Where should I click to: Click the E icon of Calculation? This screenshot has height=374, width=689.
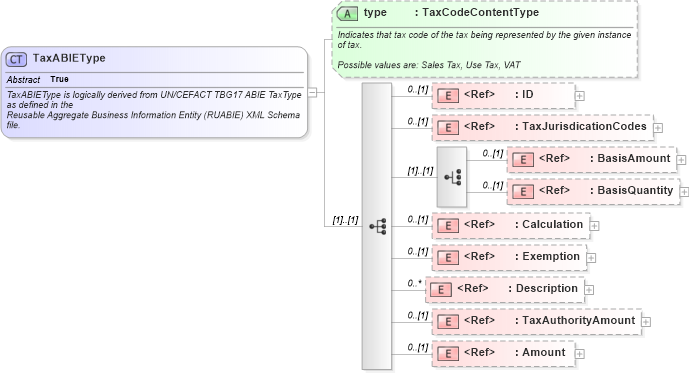click(448, 225)
